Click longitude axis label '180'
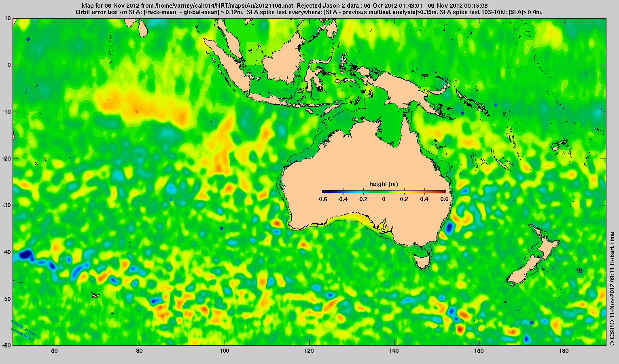This screenshot has height=364, width=619. pyautogui.click(x=564, y=351)
